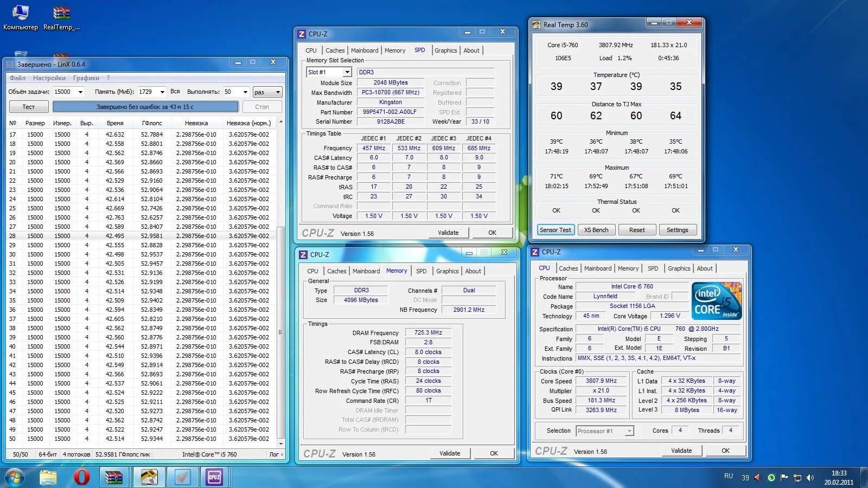Switch to LinX checkmark taskbar button
The width and height of the screenshot is (868, 488).
tap(182, 477)
